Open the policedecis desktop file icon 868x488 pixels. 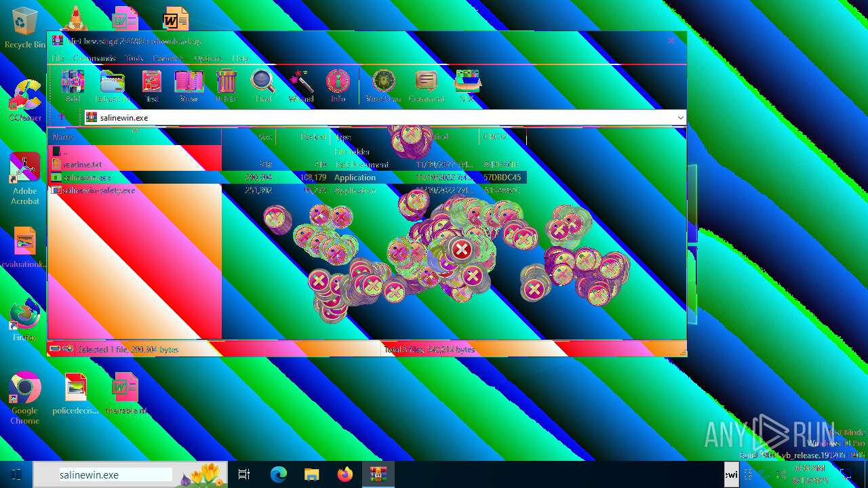(x=75, y=394)
